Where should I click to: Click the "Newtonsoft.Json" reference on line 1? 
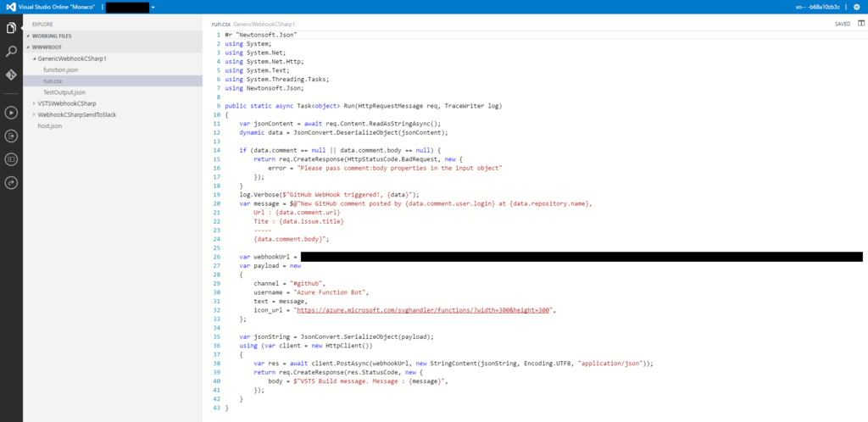(x=267, y=34)
